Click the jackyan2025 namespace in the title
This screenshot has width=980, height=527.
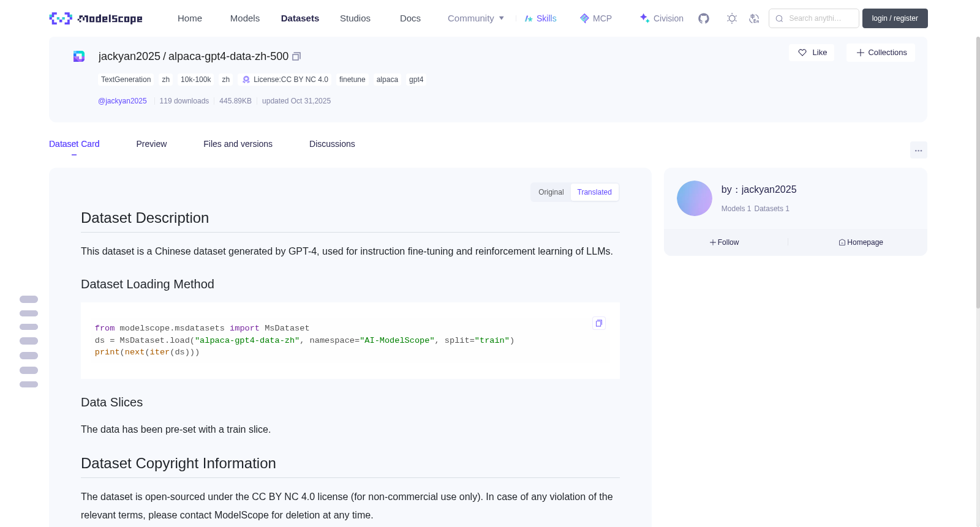point(129,56)
